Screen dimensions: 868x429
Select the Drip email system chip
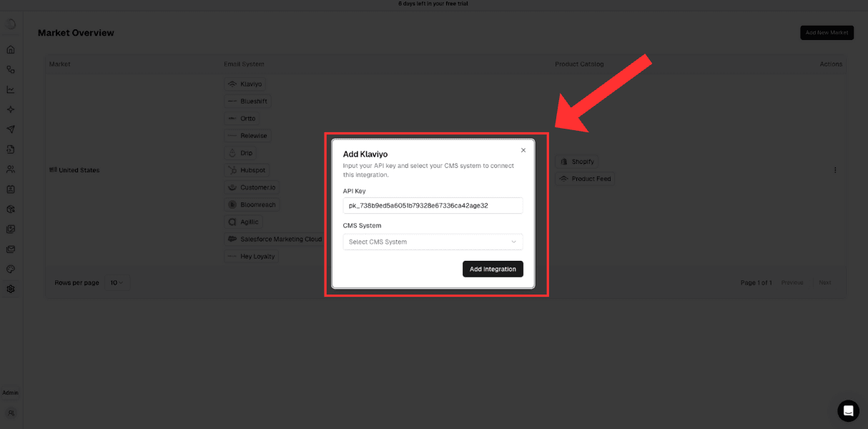coord(240,153)
